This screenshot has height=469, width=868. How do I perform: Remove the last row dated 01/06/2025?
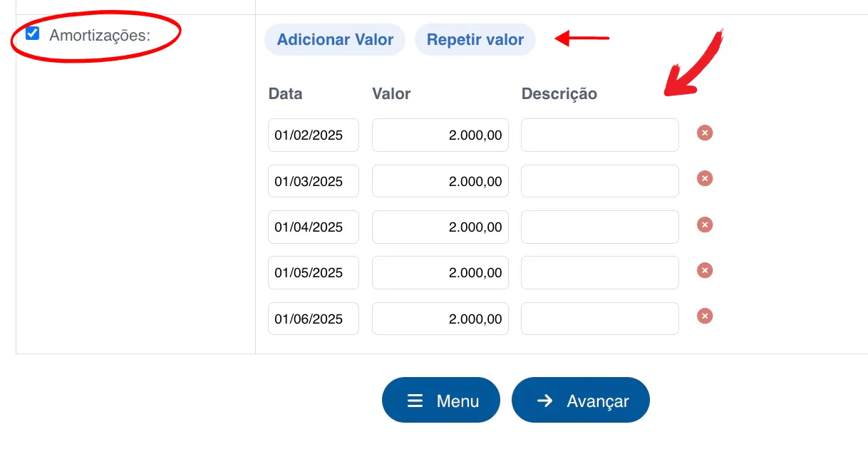tap(704, 316)
